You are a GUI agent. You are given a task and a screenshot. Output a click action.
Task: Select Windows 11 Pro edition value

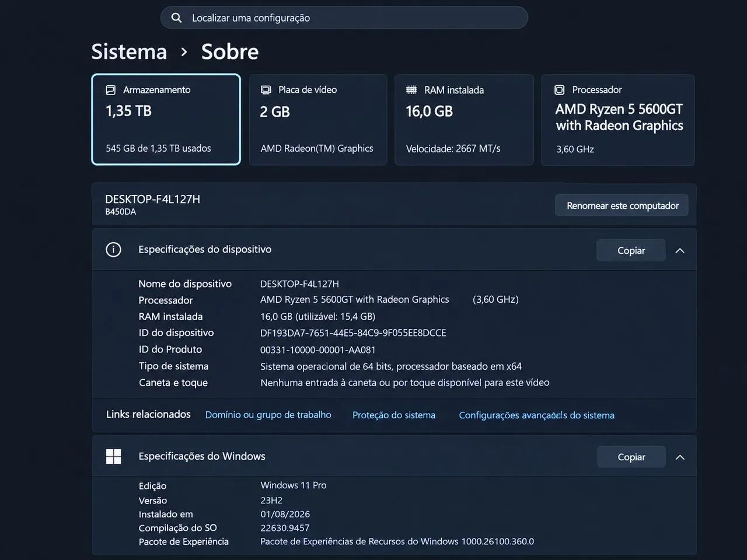(294, 485)
